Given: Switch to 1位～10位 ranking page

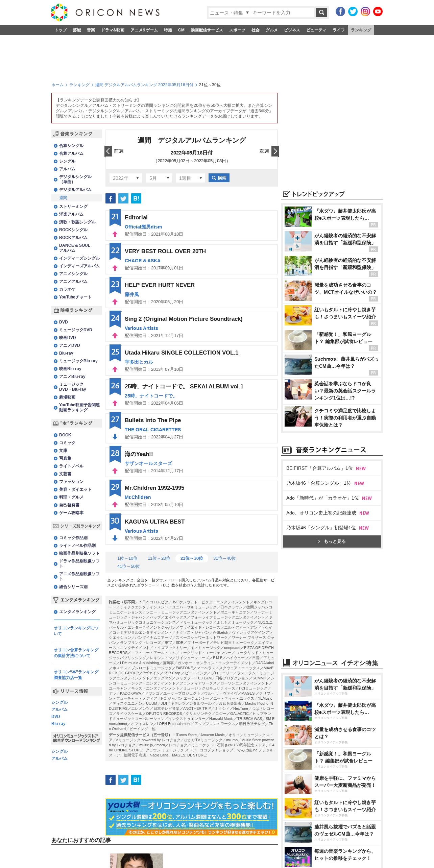Looking at the screenshot, I should point(127,558).
